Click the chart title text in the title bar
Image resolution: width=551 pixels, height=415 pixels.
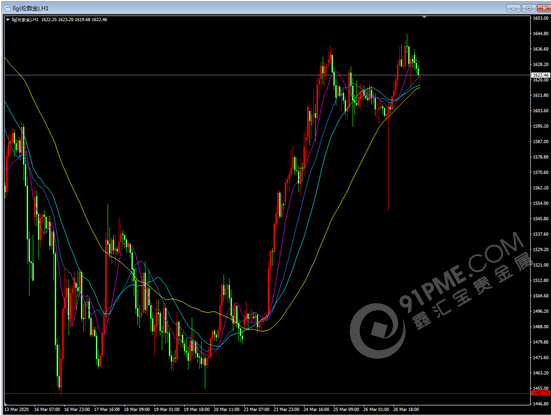pos(31,8)
